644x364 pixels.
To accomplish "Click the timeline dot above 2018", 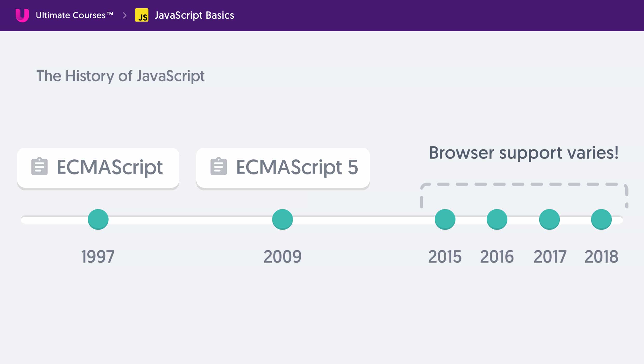I will 601,219.
